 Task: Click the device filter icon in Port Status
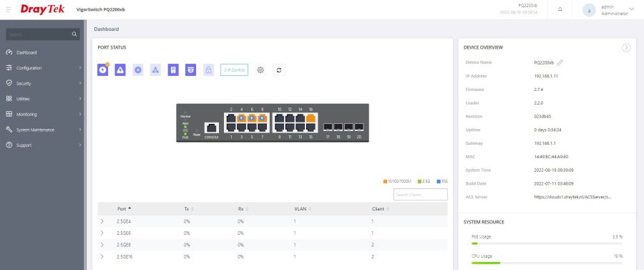coord(173,70)
